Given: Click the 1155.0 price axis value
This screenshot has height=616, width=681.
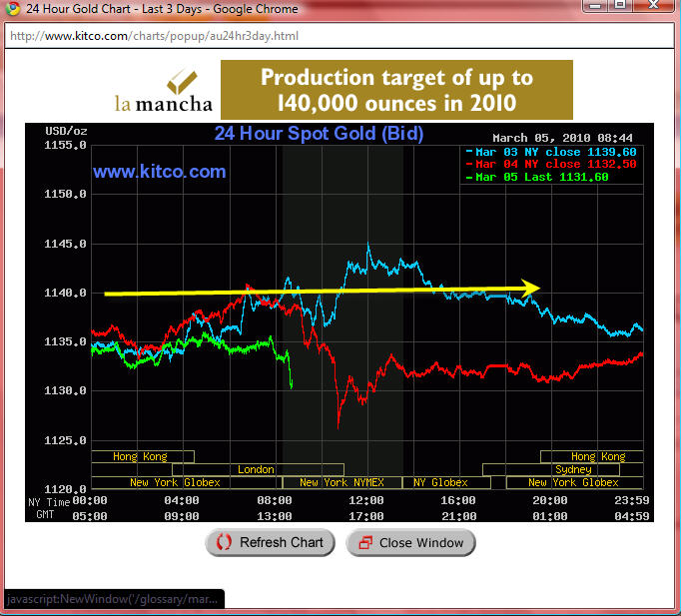Looking at the screenshot, I should click(x=65, y=145).
